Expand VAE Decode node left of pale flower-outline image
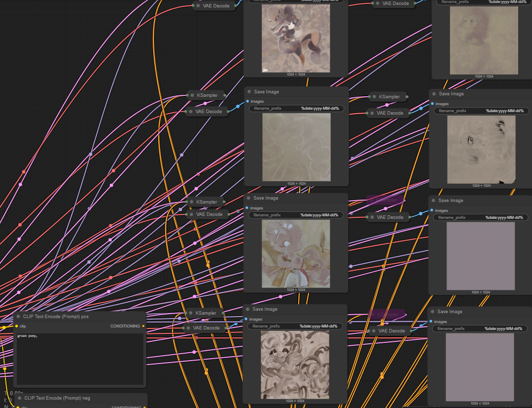Image resolution: width=532 pixels, height=408 pixels. (x=191, y=112)
